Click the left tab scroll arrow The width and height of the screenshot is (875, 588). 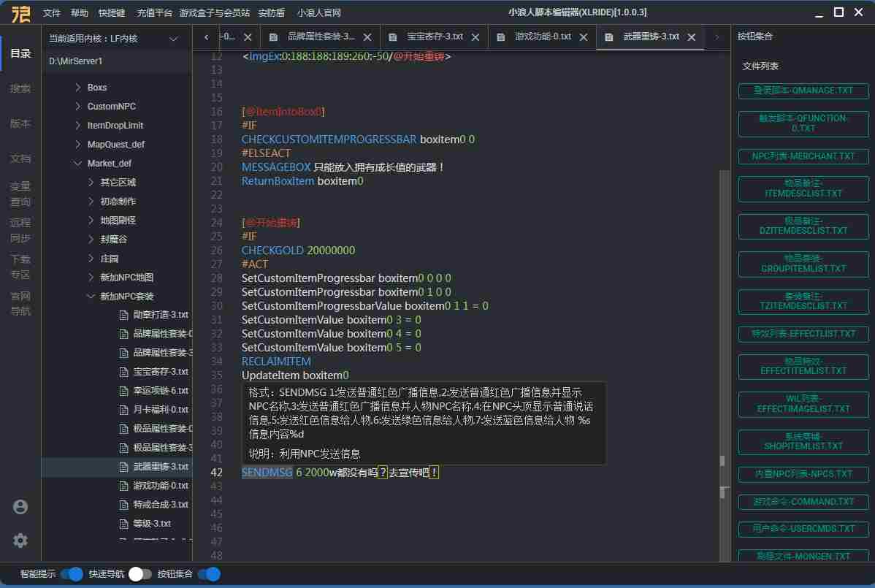point(206,37)
